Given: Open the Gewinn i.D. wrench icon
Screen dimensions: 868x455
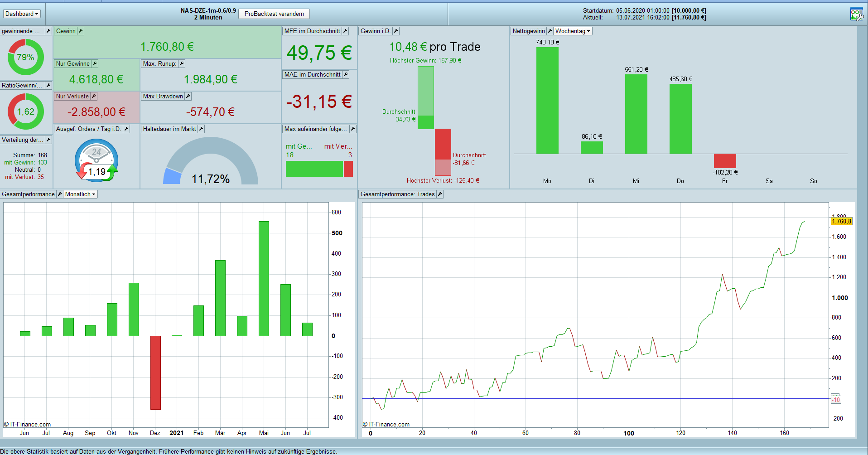Looking at the screenshot, I should point(396,31).
